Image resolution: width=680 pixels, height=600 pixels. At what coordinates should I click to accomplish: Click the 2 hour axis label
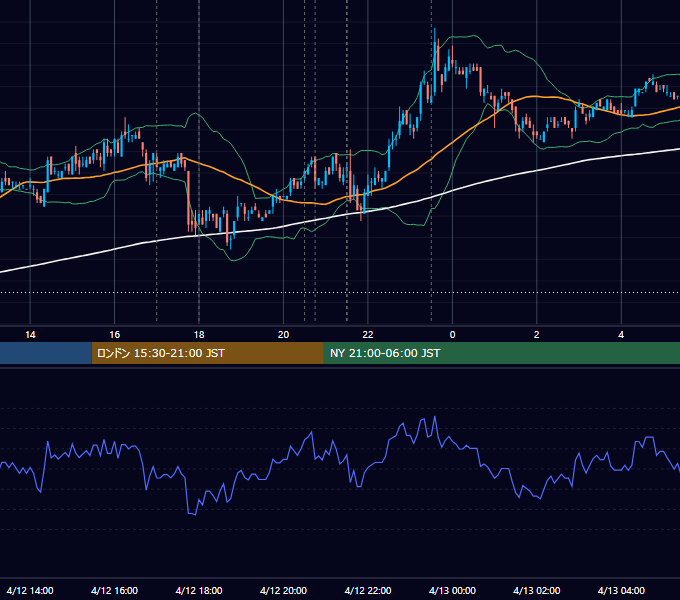tap(536, 335)
